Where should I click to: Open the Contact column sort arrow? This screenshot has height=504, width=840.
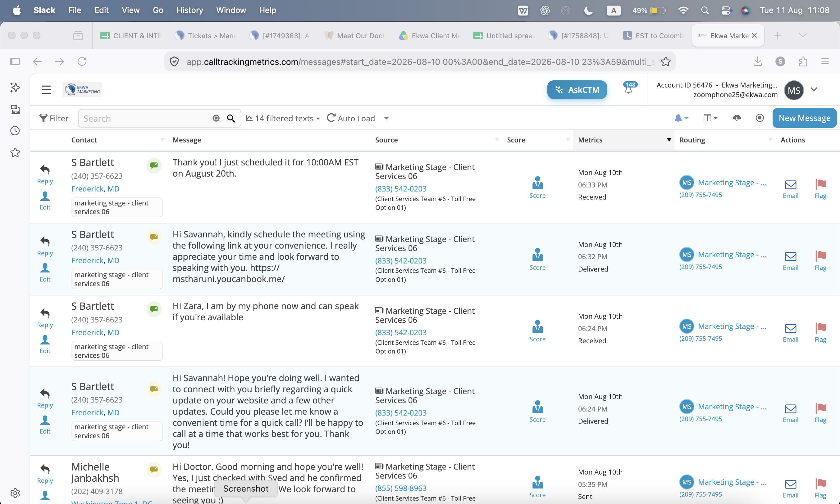[162, 140]
